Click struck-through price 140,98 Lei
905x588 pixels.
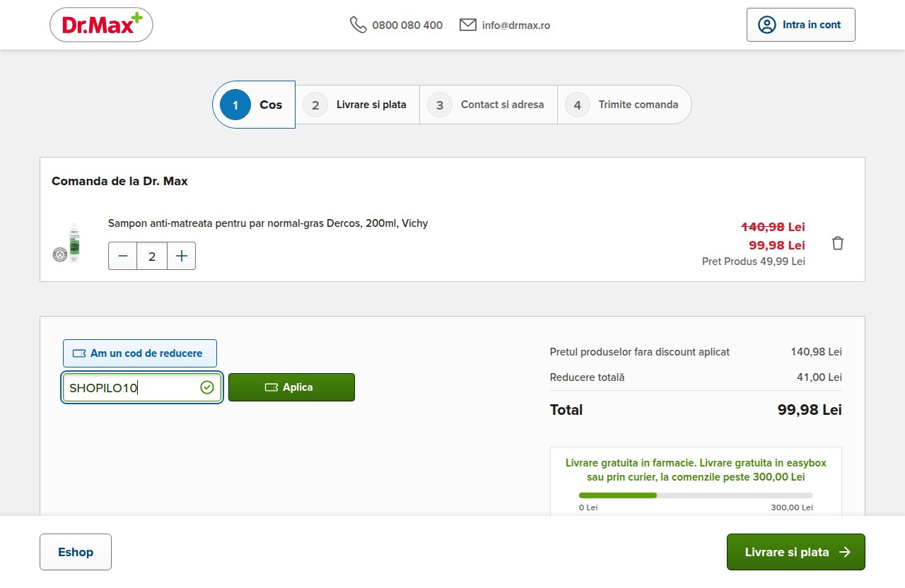point(773,227)
